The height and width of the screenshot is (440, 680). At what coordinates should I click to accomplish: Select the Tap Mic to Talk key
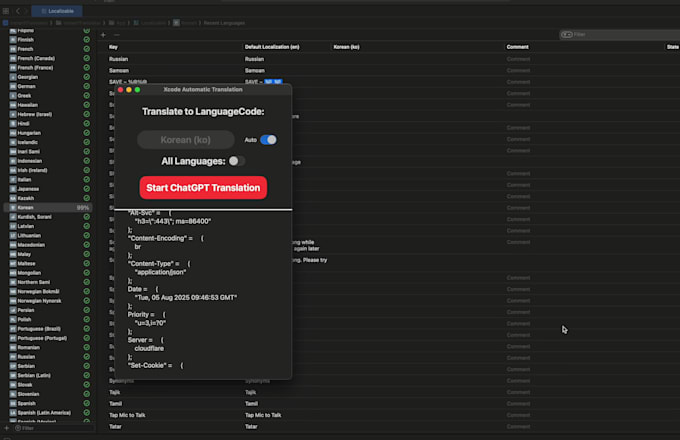pyautogui.click(x=127, y=415)
